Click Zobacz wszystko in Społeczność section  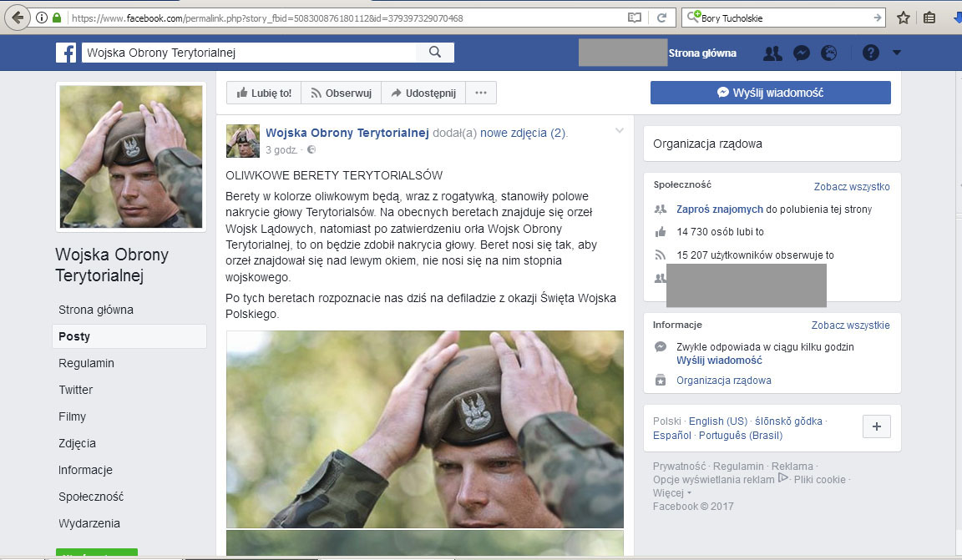coord(852,186)
